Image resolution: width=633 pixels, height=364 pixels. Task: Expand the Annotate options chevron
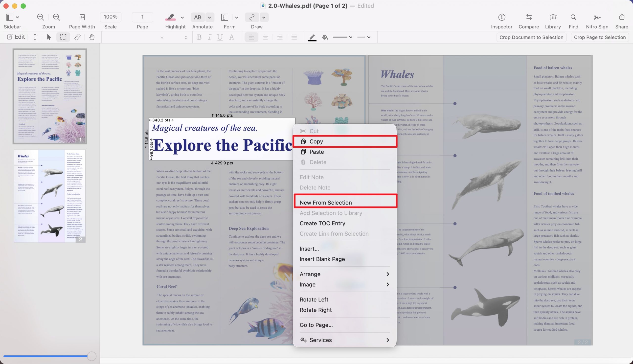(210, 17)
